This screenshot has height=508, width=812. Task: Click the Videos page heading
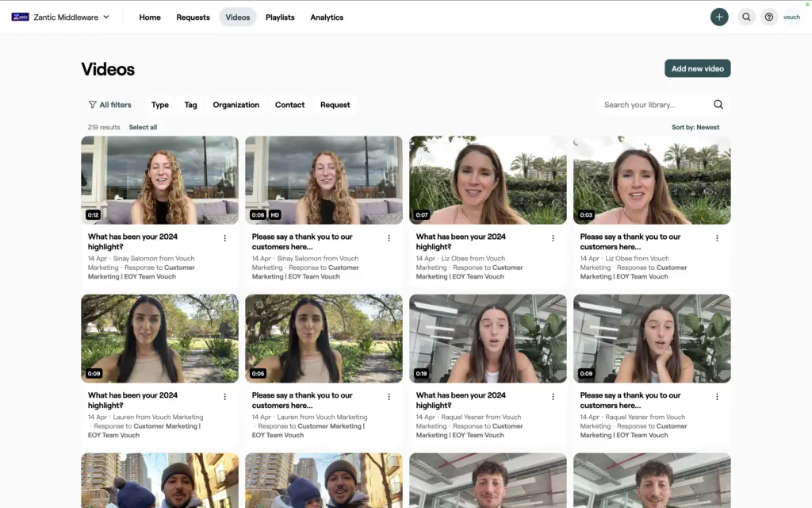click(108, 70)
